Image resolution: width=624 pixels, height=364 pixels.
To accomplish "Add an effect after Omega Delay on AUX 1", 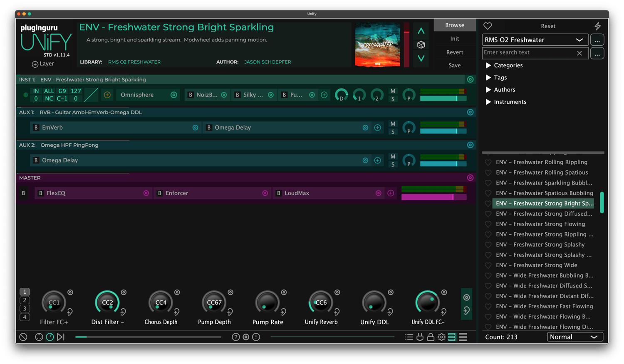I will click(377, 128).
